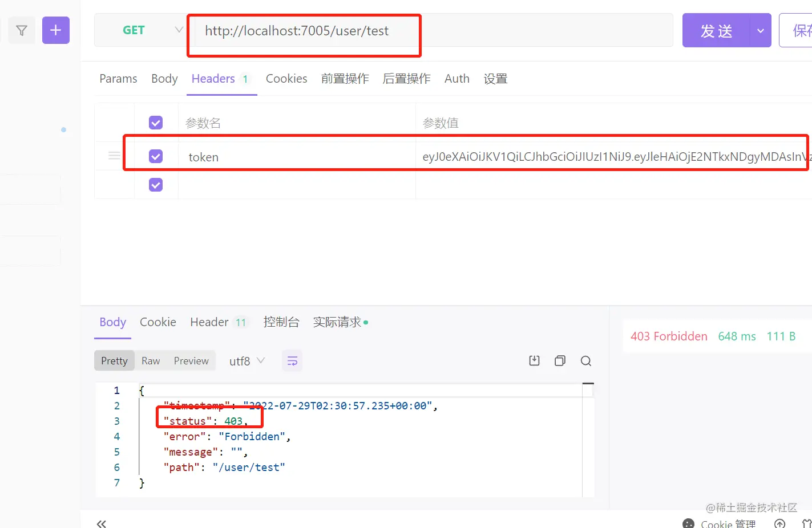
Task: Open the 后置操作 tab
Action: [406, 79]
